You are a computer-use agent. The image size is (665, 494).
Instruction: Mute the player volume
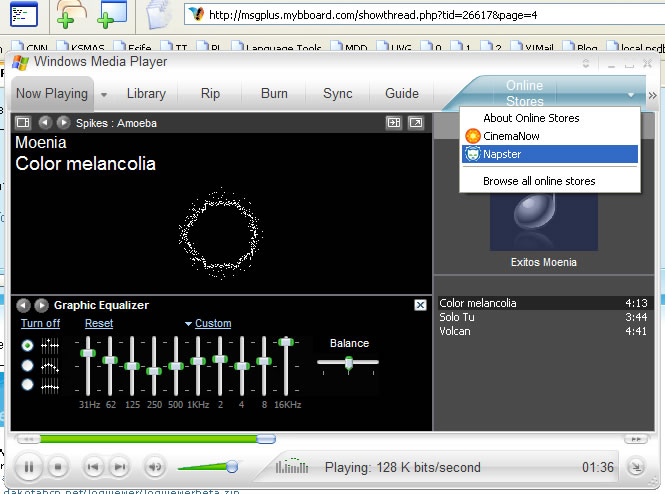154,466
